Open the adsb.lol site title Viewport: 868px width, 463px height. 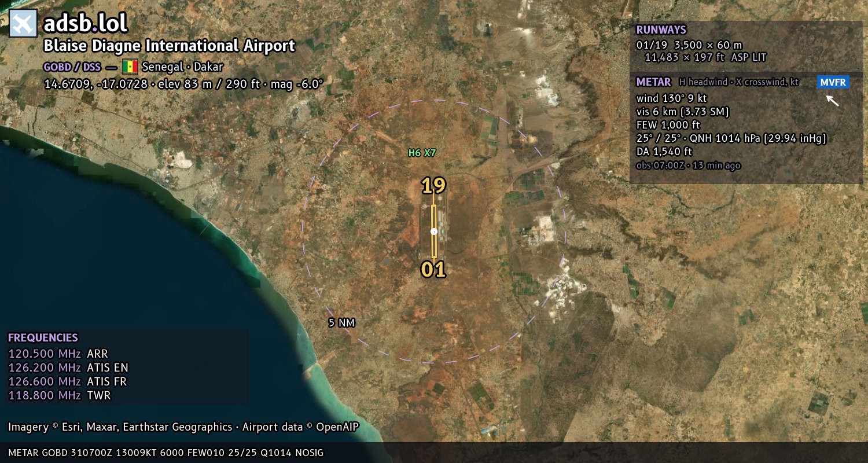tap(85, 24)
